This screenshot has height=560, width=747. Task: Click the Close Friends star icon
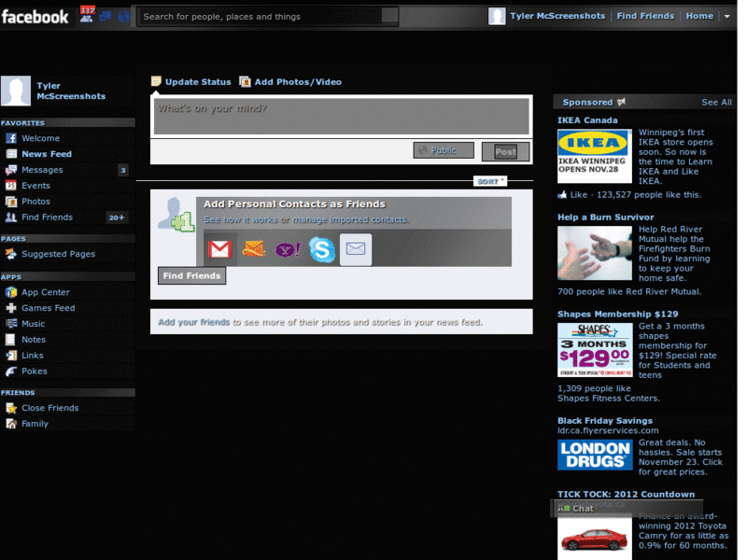pos(11,408)
